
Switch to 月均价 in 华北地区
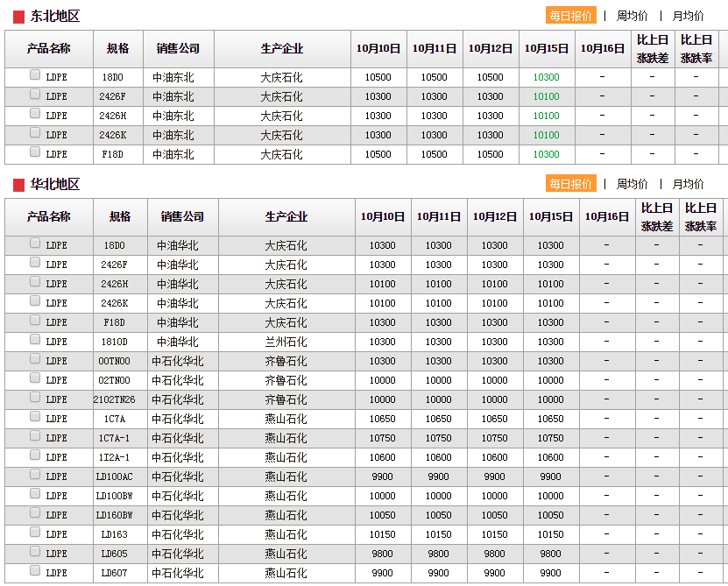(x=688, y=184)
